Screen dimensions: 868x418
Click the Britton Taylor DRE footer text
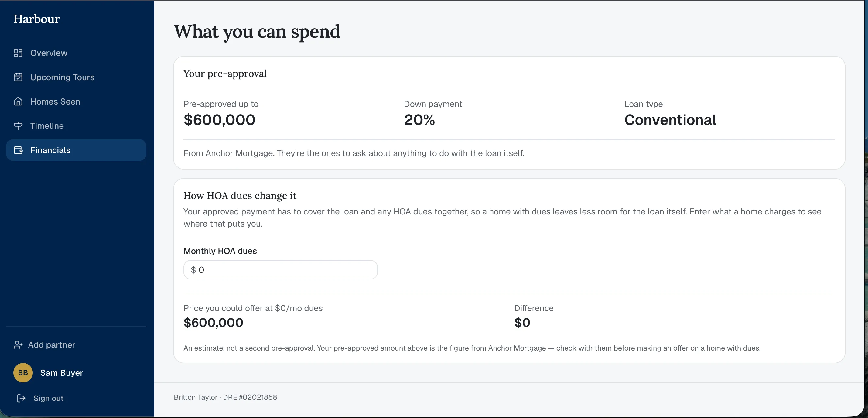click(x=225, y=397)
